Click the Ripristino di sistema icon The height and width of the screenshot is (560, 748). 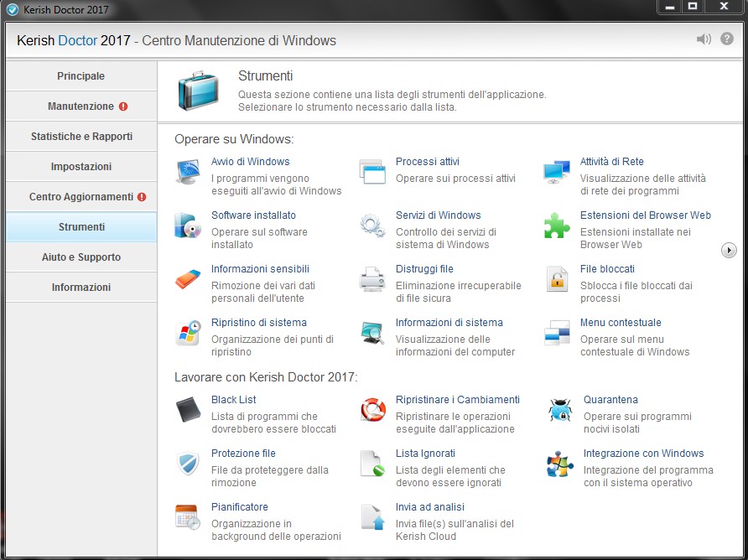[x=188, y=333]
